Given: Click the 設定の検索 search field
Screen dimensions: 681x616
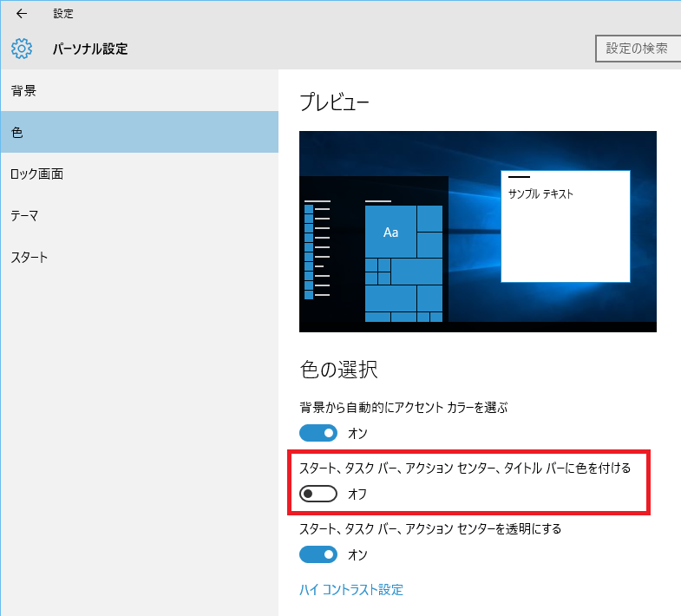Looking at the screenshot, I should 638,49.
